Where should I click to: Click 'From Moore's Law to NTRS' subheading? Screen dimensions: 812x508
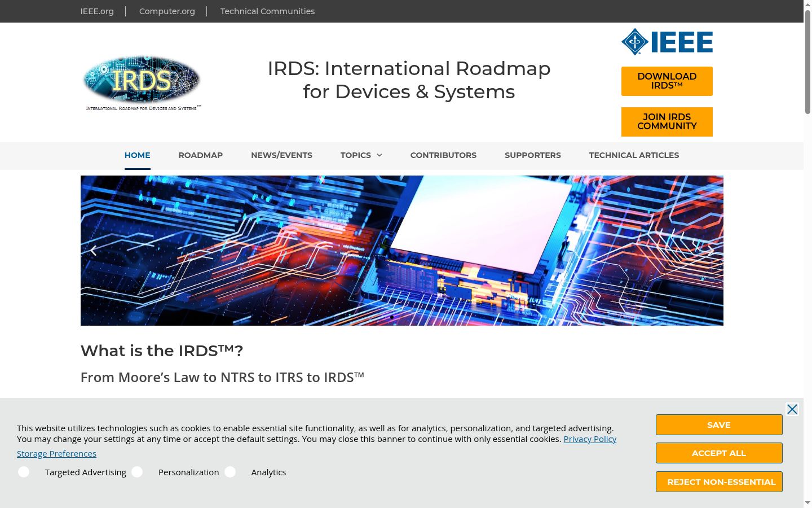tap(222, 377)
